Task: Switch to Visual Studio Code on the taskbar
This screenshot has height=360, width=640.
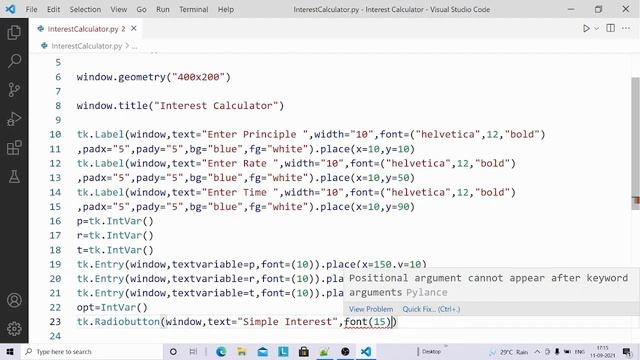Action: (x=366, y=351)
